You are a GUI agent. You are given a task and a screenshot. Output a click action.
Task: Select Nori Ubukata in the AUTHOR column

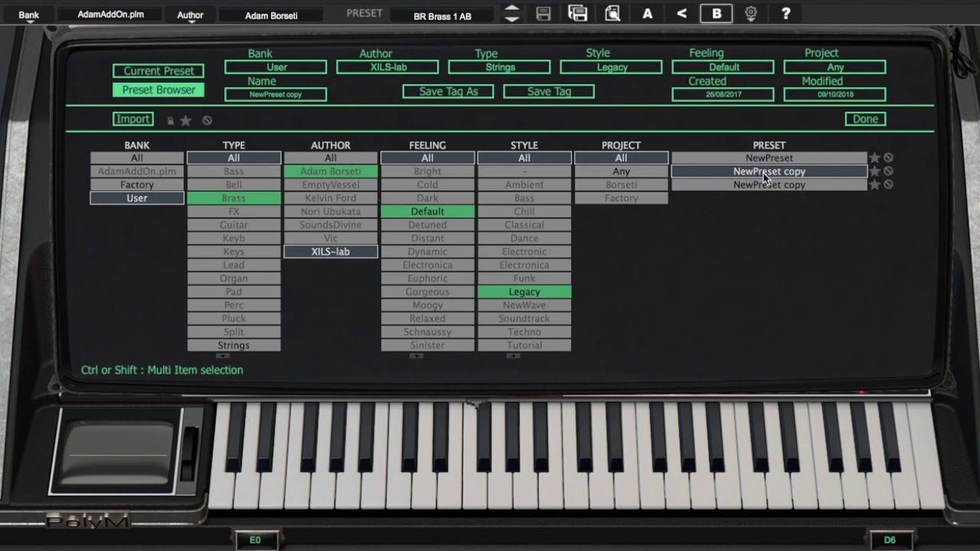coord(331,211)
